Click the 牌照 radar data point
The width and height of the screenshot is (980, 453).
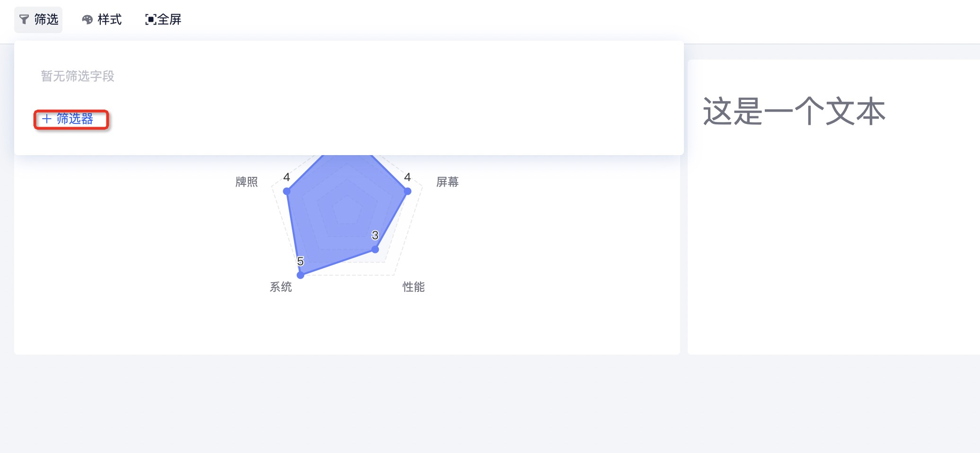[287, 191]
